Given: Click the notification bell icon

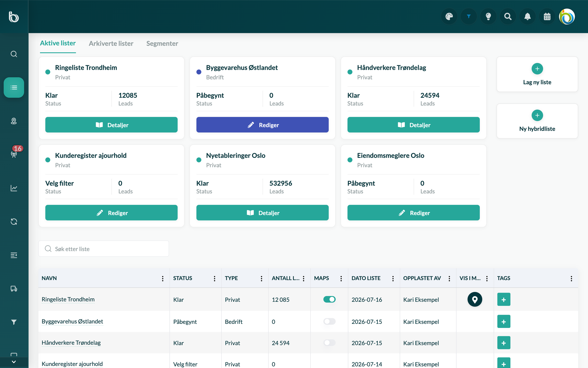Looking at the screenshot, I should 527,16.
